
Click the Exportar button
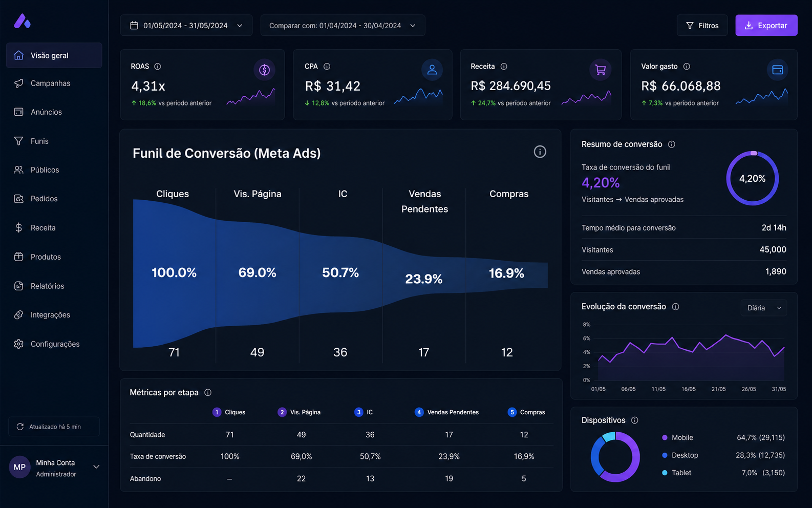(766, 25)
